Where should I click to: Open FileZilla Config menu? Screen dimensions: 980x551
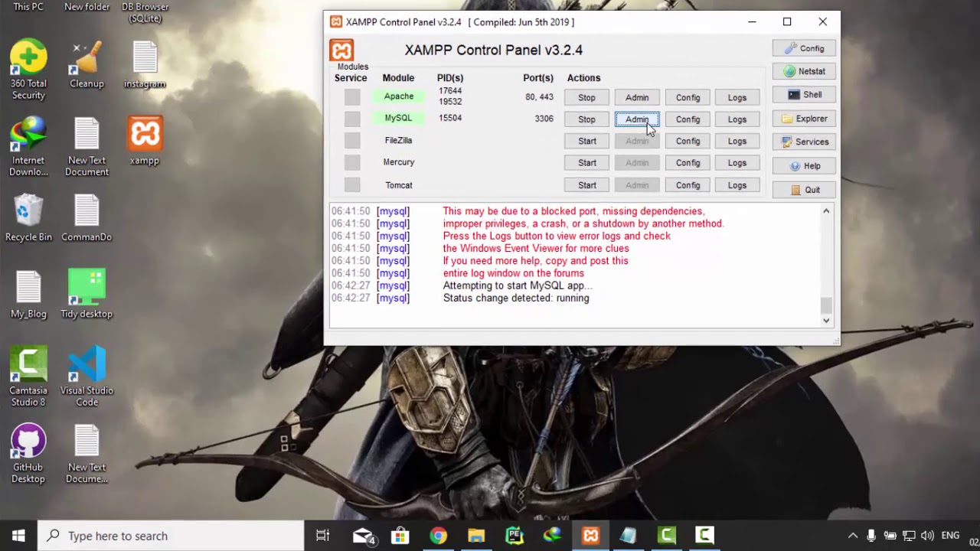pyautogui.click(x=688, y=141)
